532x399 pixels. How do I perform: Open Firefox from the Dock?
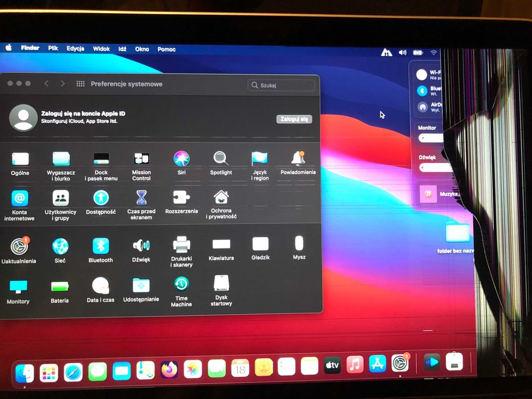tap(169, 369)
